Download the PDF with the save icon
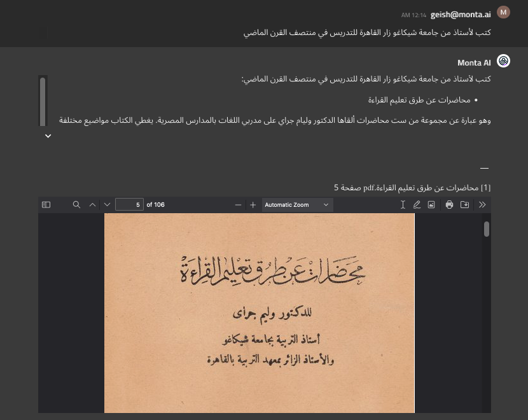The width and height of the screenshot is (528, 420). 464,204
